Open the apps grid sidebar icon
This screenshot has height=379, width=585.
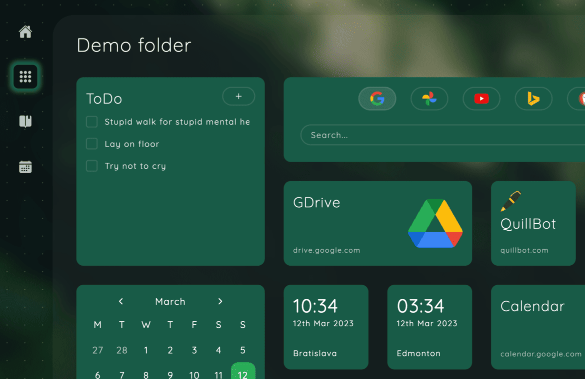(25, 76)
